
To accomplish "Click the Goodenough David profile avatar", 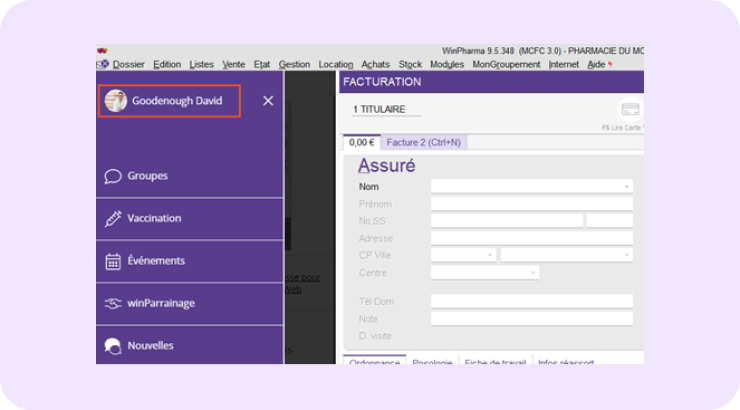I will (116, 101).
